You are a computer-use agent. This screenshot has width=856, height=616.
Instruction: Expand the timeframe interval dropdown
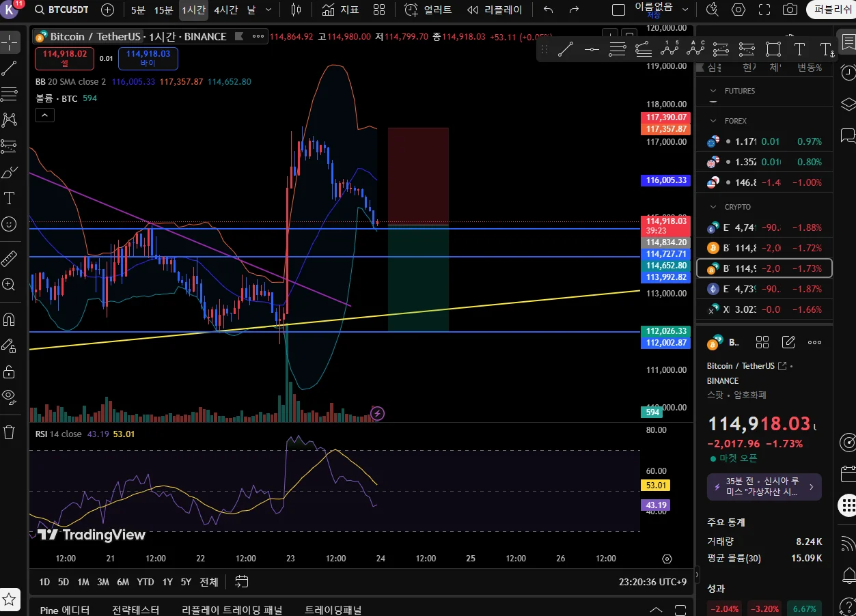tap(268, 10)
